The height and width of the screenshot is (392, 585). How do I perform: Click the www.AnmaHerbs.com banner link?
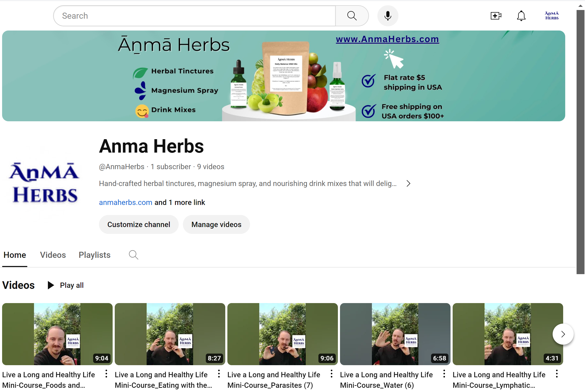pos(387,39)
